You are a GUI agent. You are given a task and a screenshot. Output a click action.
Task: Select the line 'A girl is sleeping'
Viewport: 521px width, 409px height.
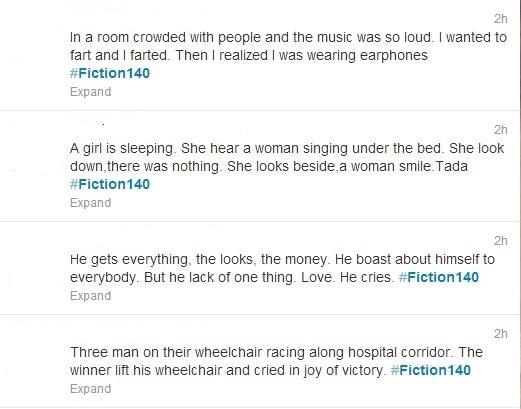(287, 148)
